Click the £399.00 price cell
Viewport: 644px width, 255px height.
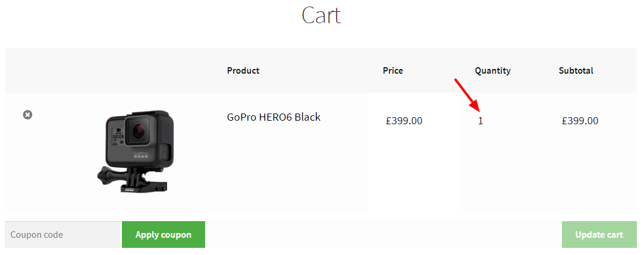(404, 121)
